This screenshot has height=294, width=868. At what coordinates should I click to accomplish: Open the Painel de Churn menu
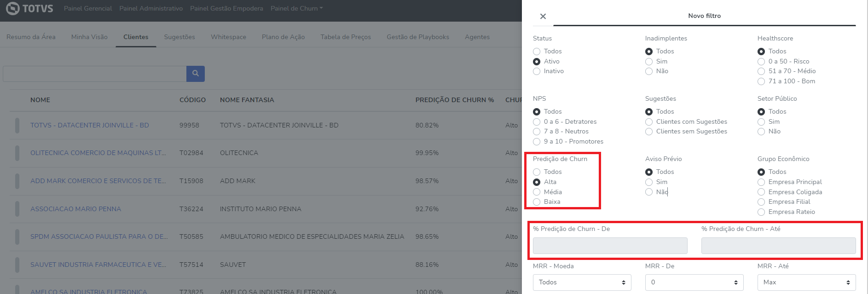tap(296, 8)
